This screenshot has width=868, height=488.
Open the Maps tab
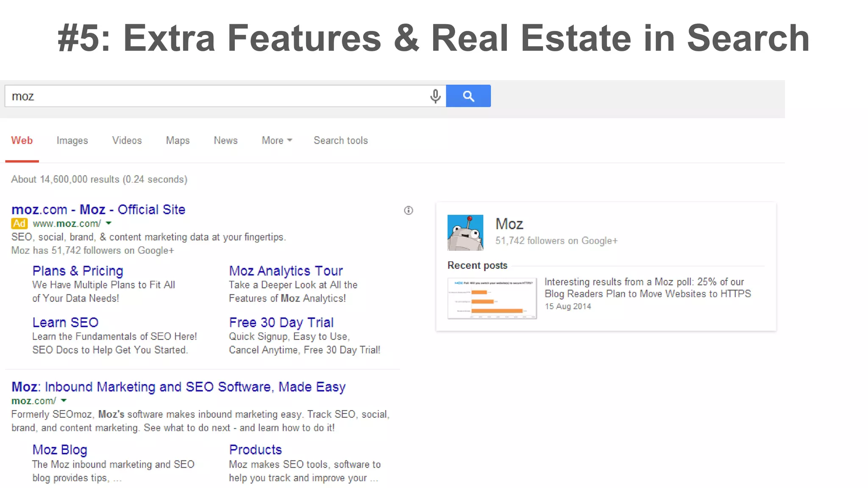pos(178,141)
